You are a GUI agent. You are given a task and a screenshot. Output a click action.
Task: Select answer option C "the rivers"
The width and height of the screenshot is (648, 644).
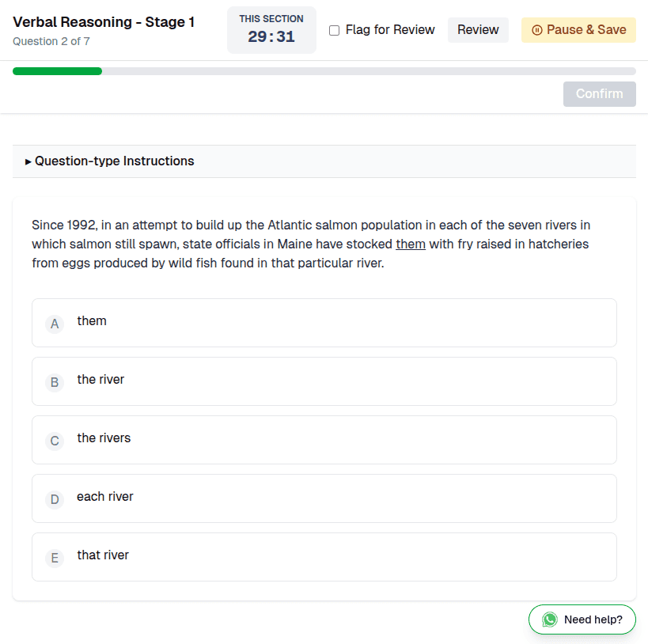point(324,440)
